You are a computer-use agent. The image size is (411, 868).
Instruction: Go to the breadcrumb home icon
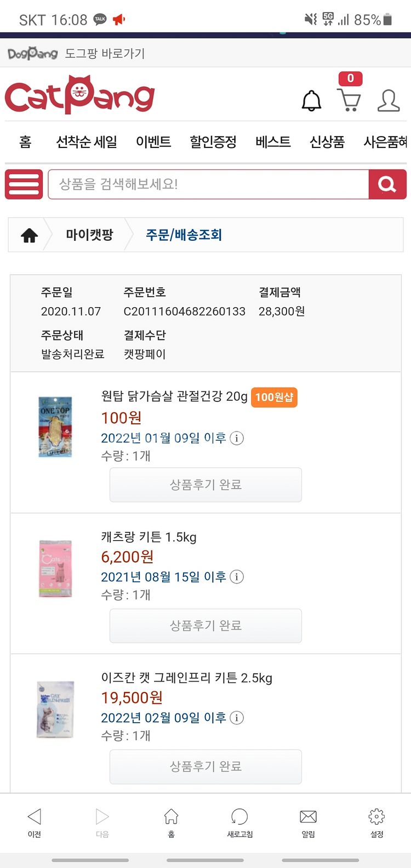coord(30,235)
